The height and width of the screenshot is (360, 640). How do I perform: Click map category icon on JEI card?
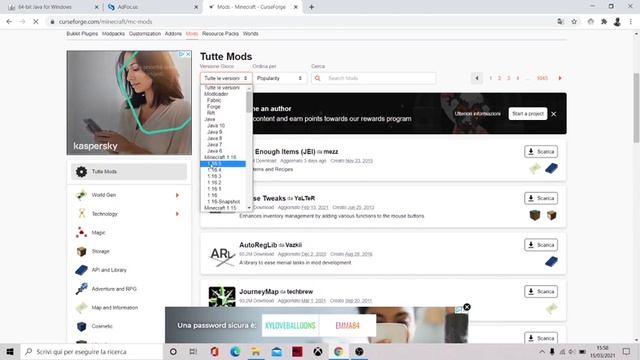point(535,168)
